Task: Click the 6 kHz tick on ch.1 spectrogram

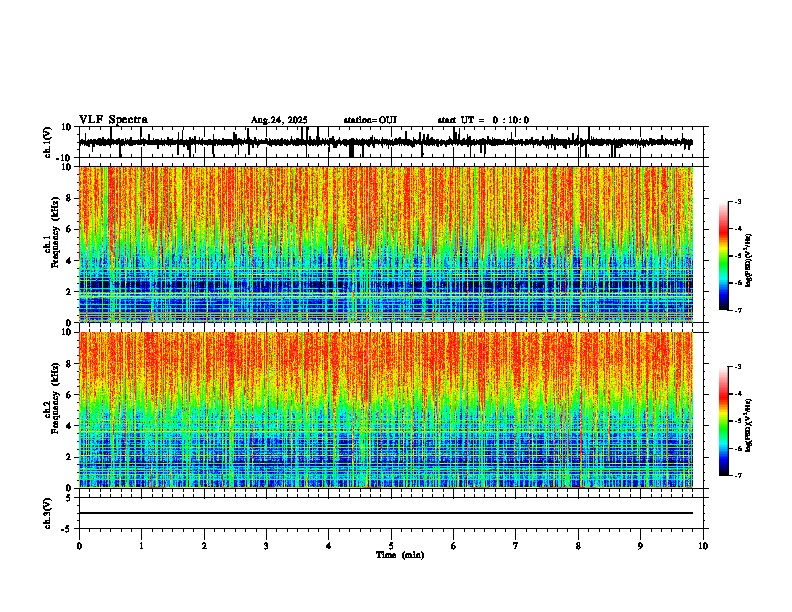Action: click(69, 229)
